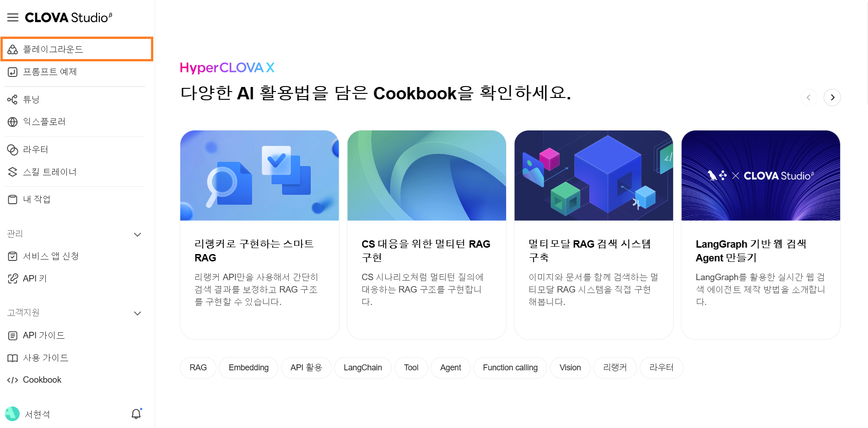Click the 튜닝 tuning icon
868x428 pixels.
13,99
